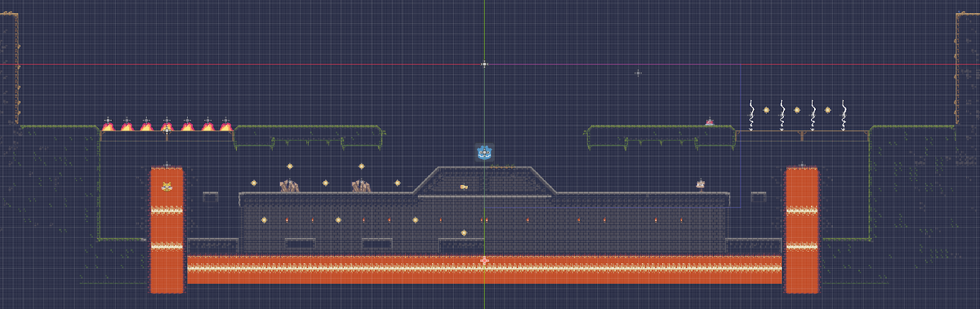Click gizmo atop the right lava pillar
Viewport: 980px width, 309px height.
pyautogui.click(x=802, y=165)
